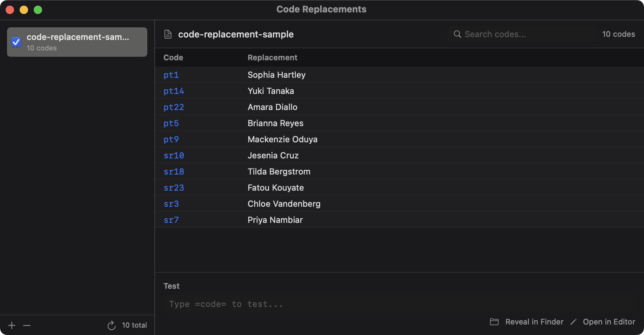Select the code-replacement-sam... sidebar entry
Screen dimensions: 644x335
point(77,42)
